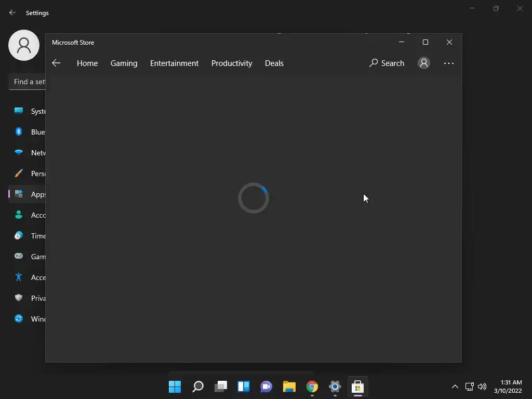Maximize the Microsoft Store window

coord(425,42)
